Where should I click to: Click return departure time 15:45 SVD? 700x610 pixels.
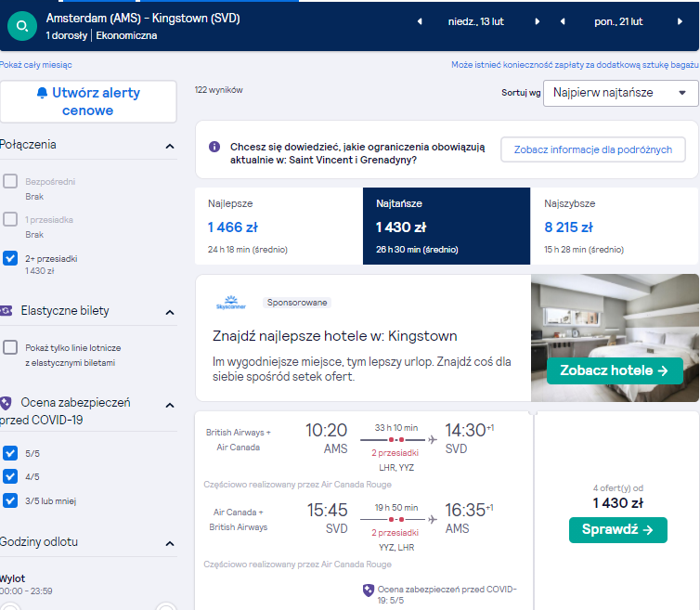327,518
